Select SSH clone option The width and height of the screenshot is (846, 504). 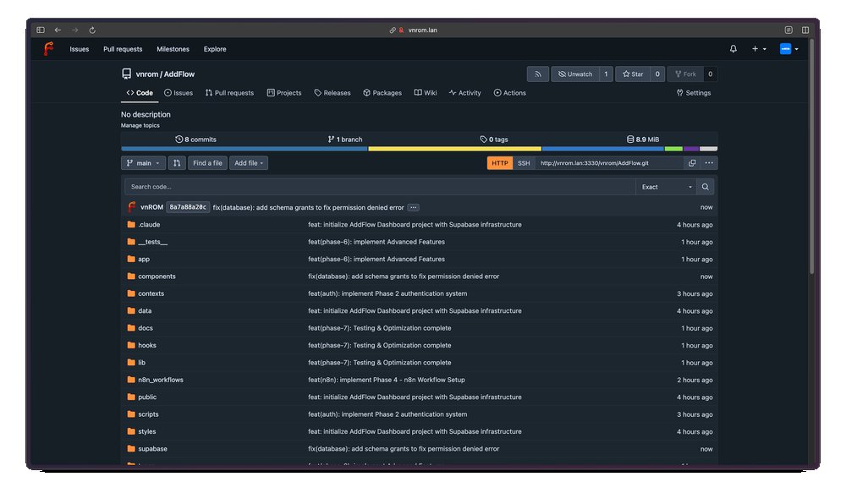pyautogui.click(x=524, y=163)
